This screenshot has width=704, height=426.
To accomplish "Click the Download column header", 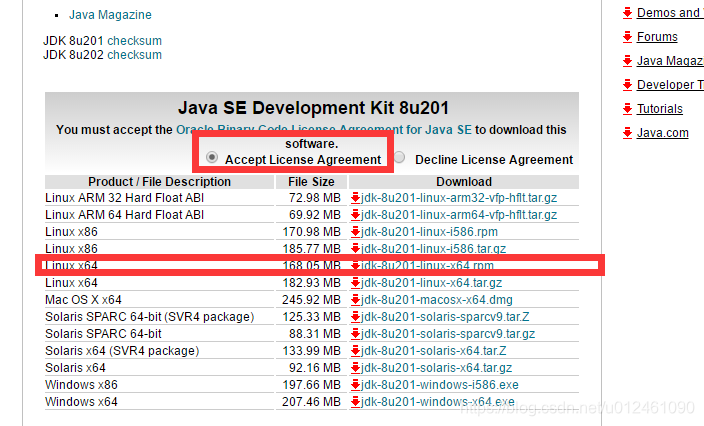I will (x=464, y=182).
